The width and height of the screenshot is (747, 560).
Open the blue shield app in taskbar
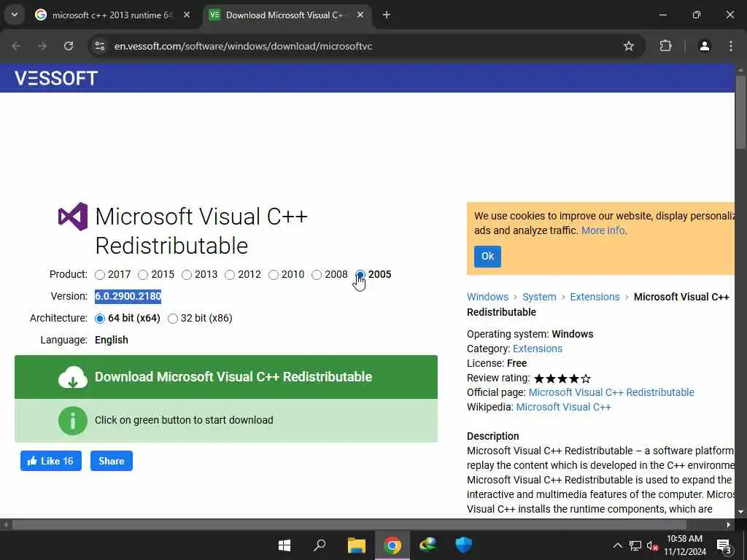coord(463,545)
